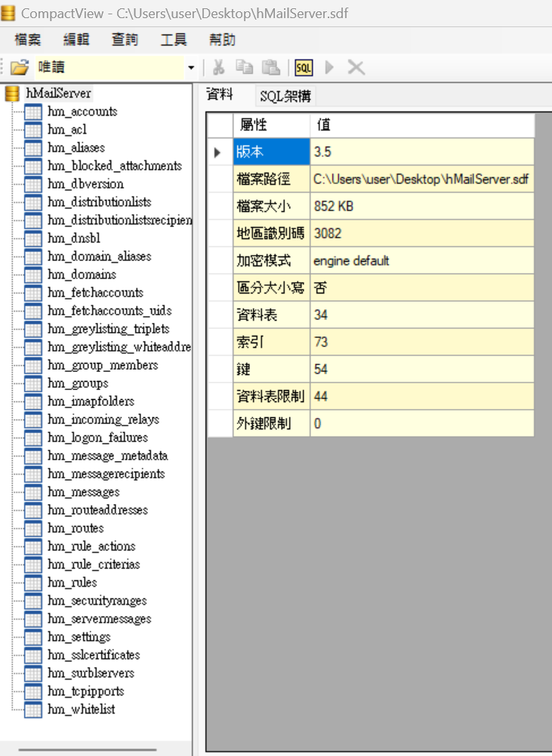This screenshot has height=756, width=552.
Task: Select the hMailServer database root node
Action: pyautogui.click(x=58, y=93)
